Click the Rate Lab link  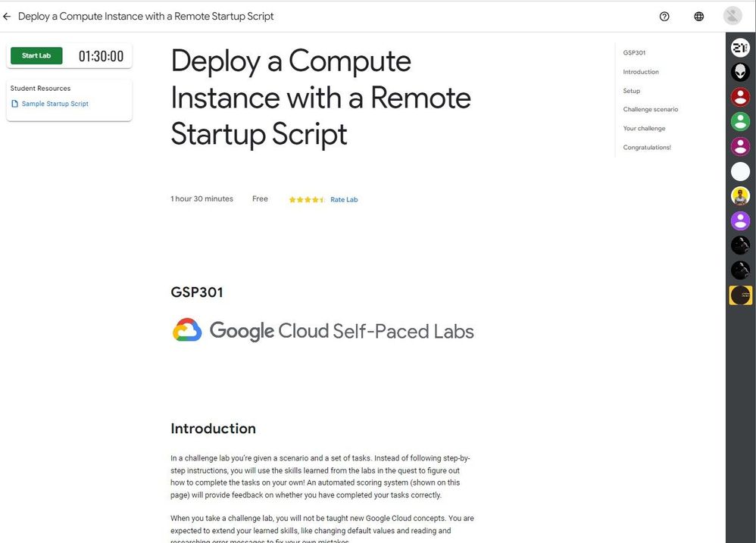point(344,199)
